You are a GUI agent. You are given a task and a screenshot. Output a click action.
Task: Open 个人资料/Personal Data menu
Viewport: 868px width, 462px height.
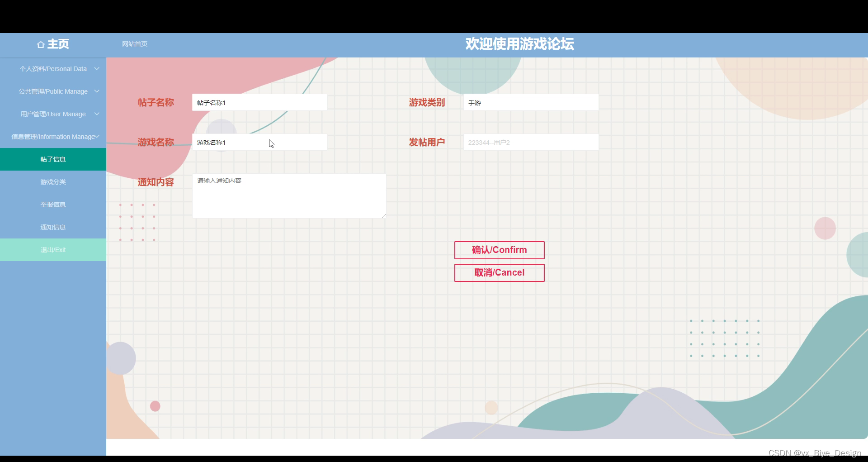tap(53, 69)
